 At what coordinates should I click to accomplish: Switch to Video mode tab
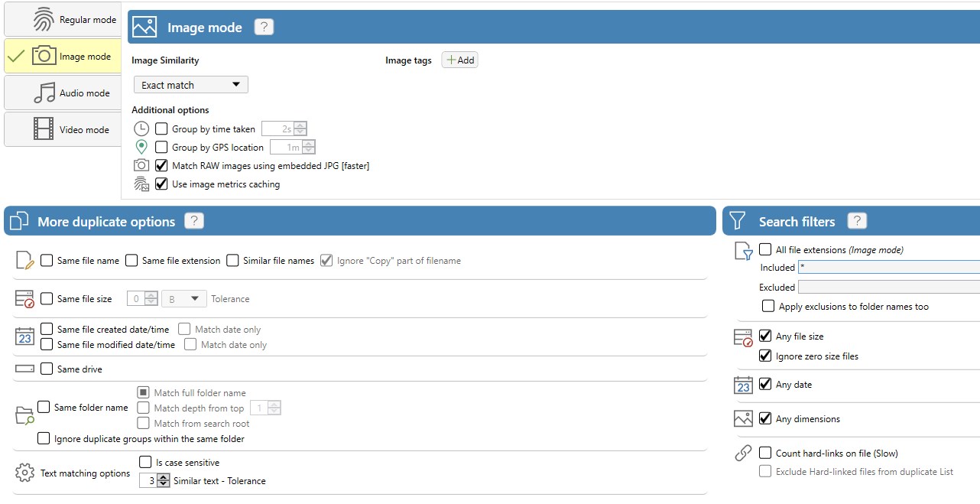pos(63,129)
